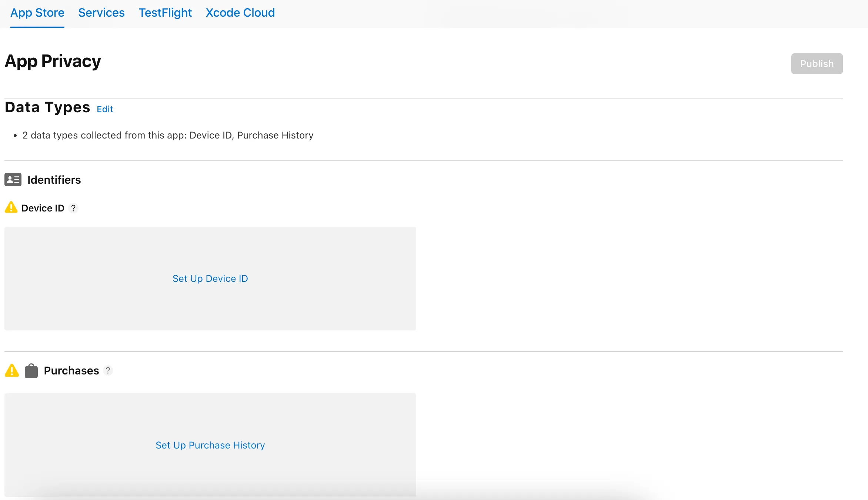Click the Set Up Device ID link
868x500 pixels.
click(210, 279)
